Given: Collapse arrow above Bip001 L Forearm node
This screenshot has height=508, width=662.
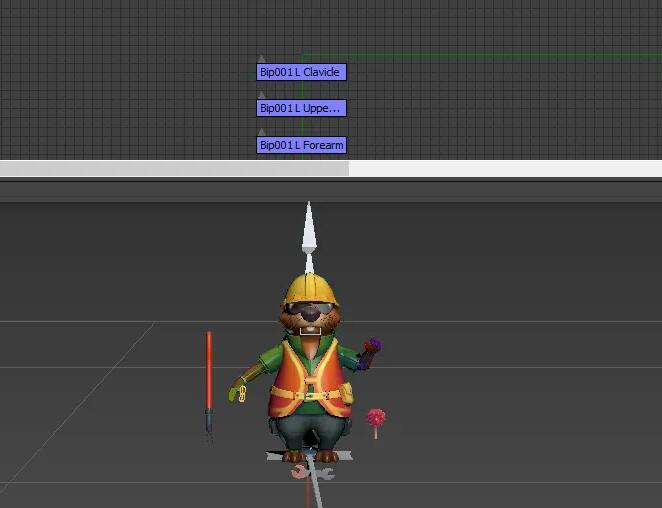Looking at the screenshot, I should point(262,131).
